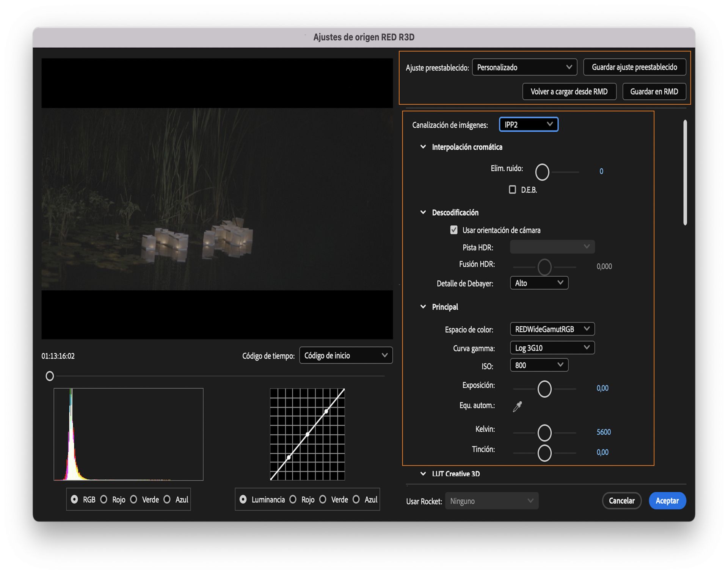Expand the LUT Creative 3D section
The image size is (728, 575).
point(423,473)
